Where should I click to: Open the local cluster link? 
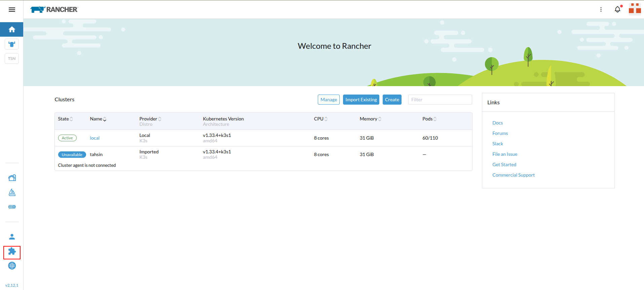(94, 138)
